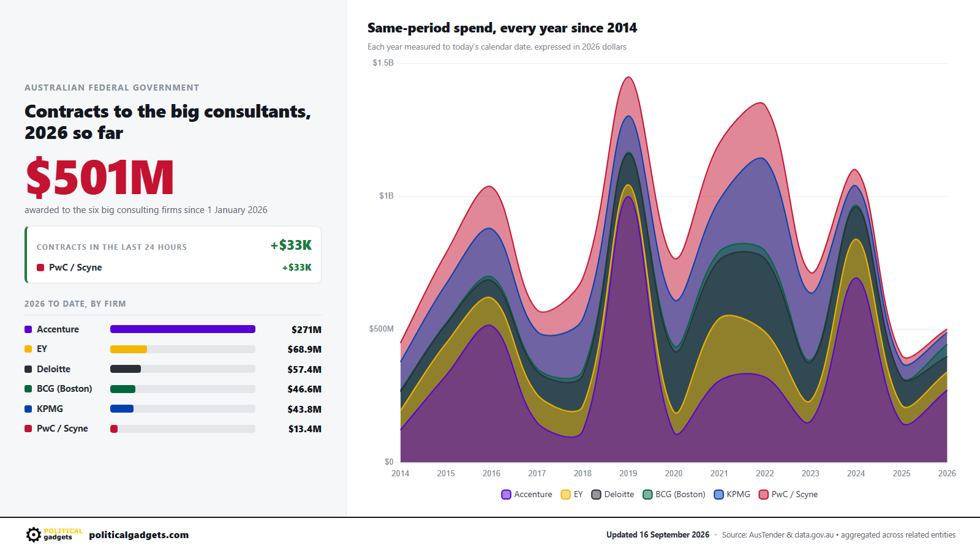Screen dimensions: 980x551
Task: Click Deloitte dark swatch in firm list
Action: [28, 369]
